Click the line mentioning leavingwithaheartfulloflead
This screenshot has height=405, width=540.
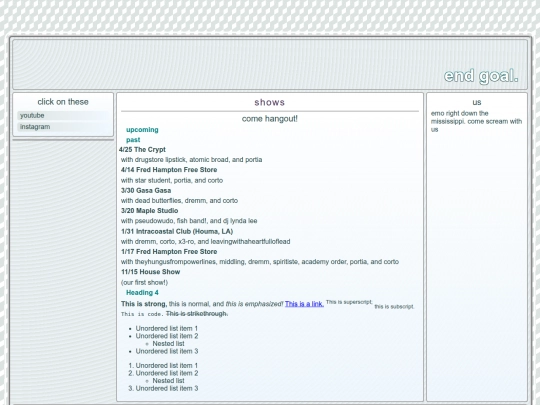[x=206, y=241]
